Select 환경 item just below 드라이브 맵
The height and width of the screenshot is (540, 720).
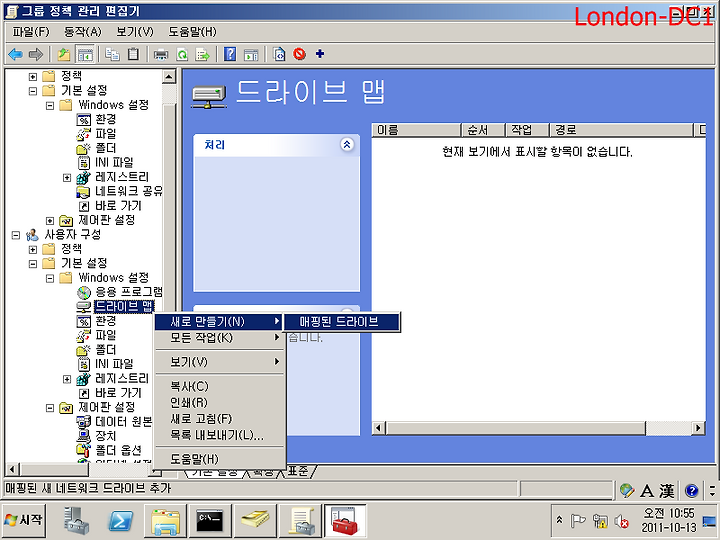[x=106, y=321]
